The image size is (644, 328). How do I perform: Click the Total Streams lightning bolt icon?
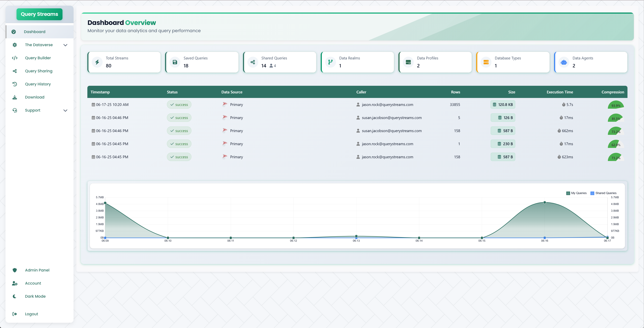pyautogui.click(x=97, y=62)
